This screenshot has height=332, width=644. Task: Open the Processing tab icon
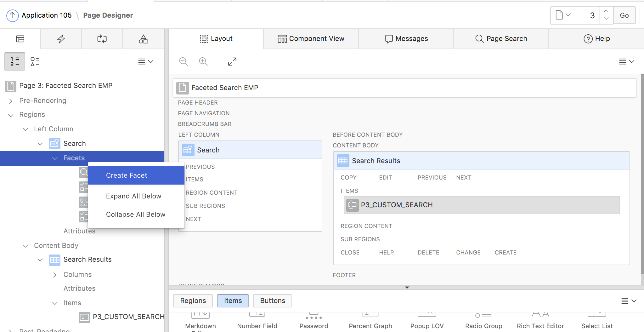click(102, 39)
